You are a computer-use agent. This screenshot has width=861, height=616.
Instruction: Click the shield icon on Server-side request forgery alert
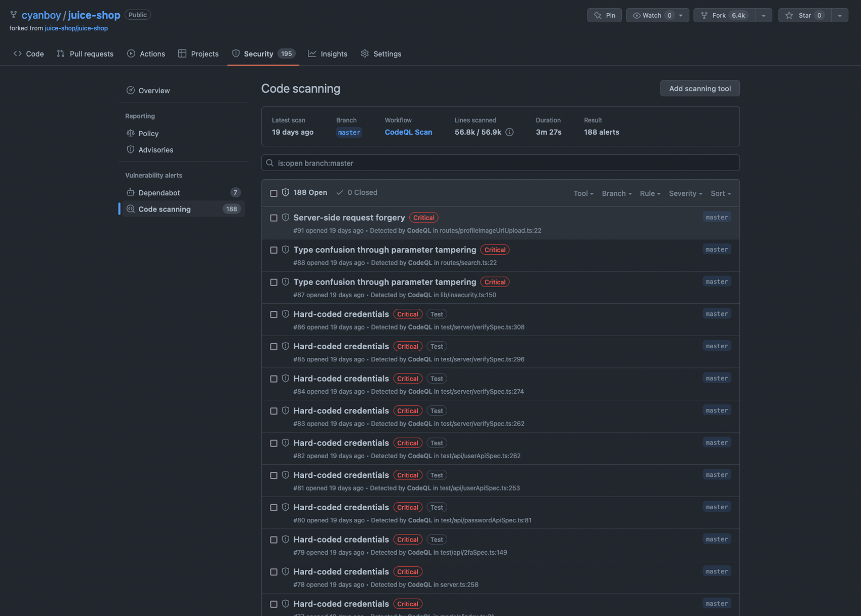click(x=286, y=218)
